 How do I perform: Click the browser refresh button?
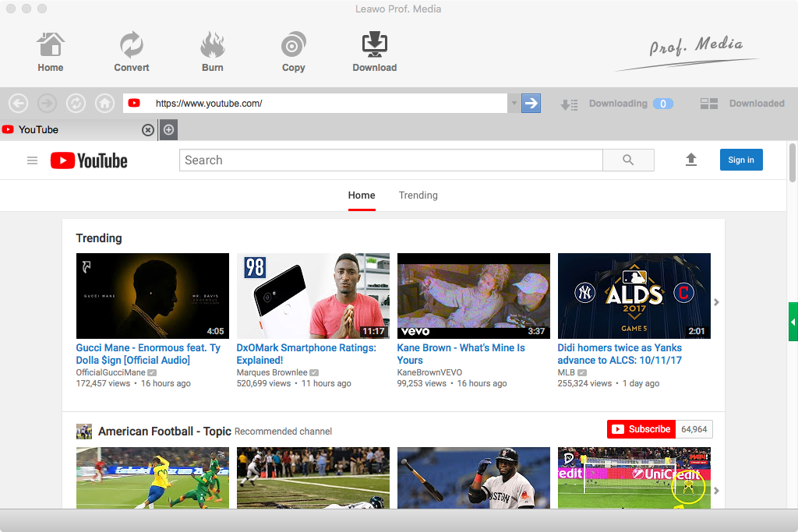pos(76,103)
